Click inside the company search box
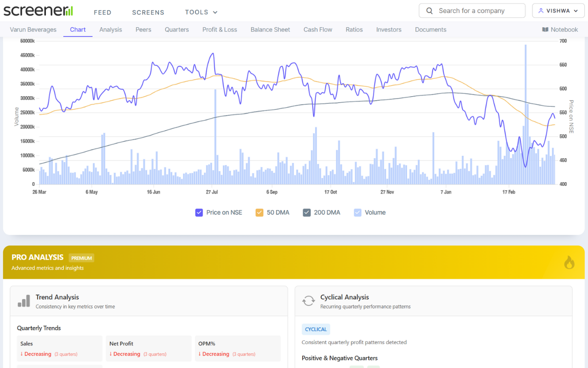 [x=472, y=10]
